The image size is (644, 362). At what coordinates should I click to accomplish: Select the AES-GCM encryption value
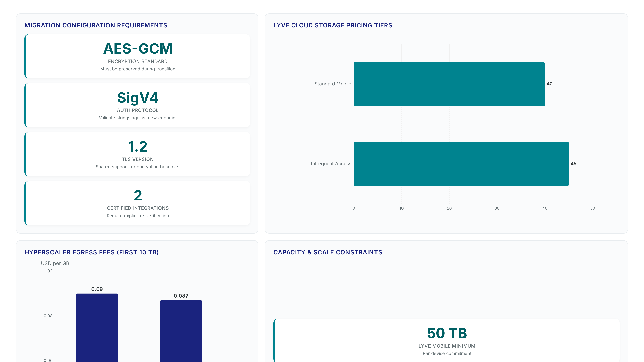click(138, 48)
